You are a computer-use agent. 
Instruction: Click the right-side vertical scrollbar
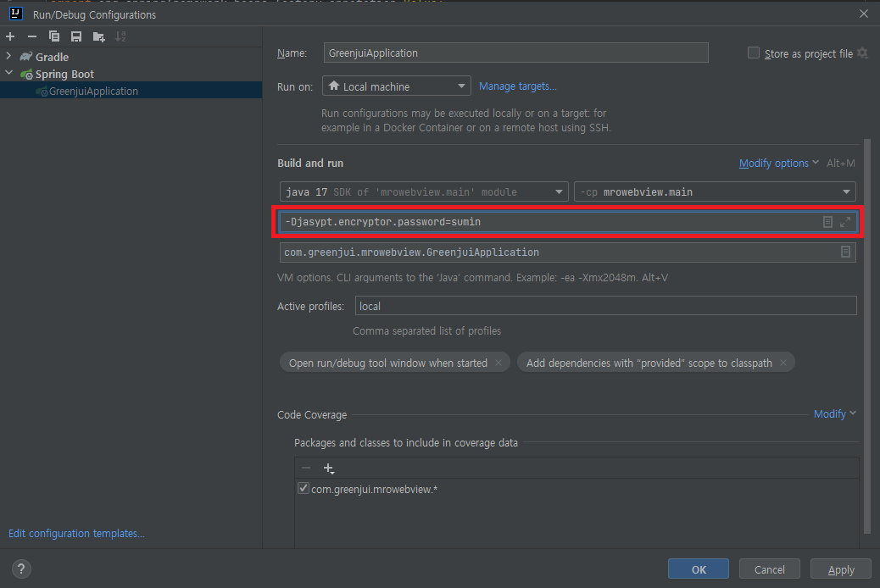(867, 336)
